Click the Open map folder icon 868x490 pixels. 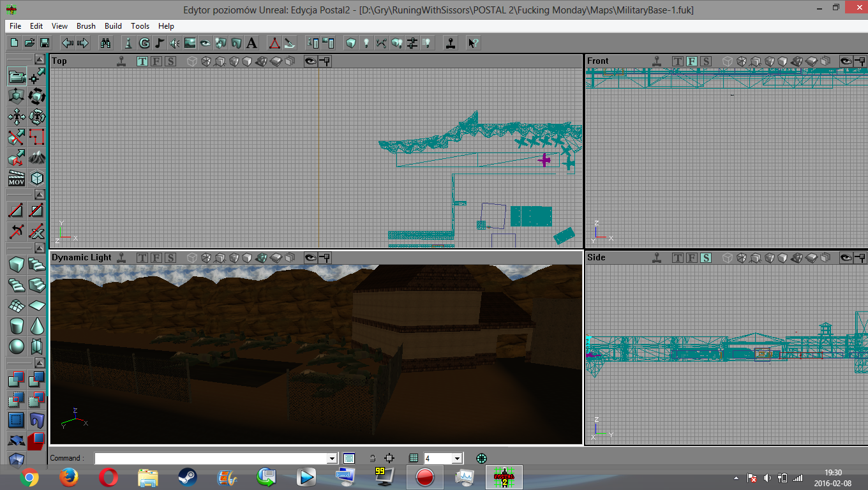click(x=29, y=43)
